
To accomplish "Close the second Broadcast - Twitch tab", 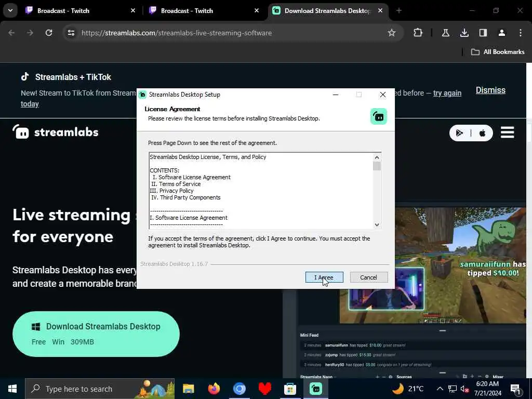I will [257, 11].
